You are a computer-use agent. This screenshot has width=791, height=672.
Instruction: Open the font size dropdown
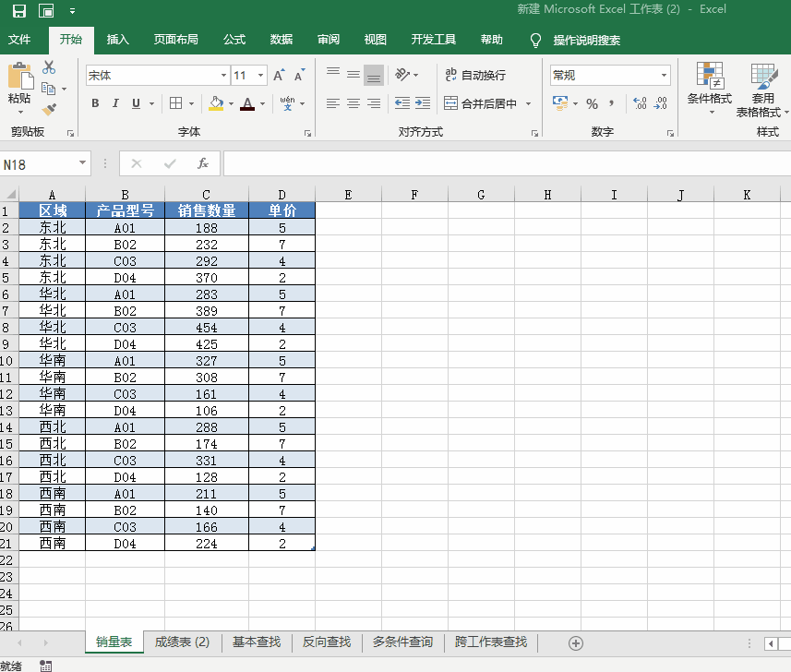coord(261,76)
